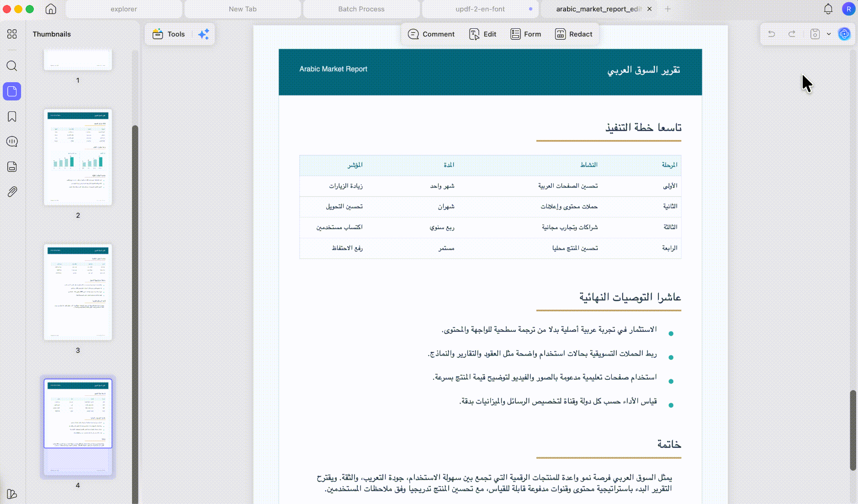Open the bookmarks panel icon
The image size is (858, 504).
click(x=12, y=116)
